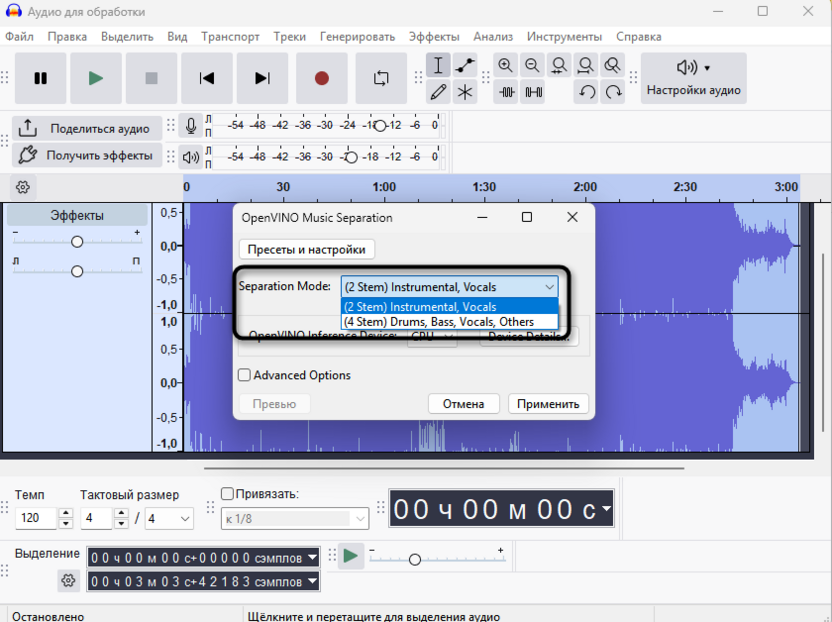Open the Треки menu
Image resolution: width=832 pixels, height=622 pixels.
tap(289, 37)
